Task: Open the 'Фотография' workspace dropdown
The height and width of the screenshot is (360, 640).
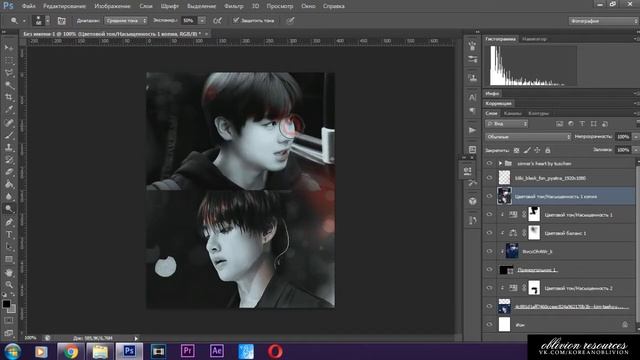Action: click(603, 21)
